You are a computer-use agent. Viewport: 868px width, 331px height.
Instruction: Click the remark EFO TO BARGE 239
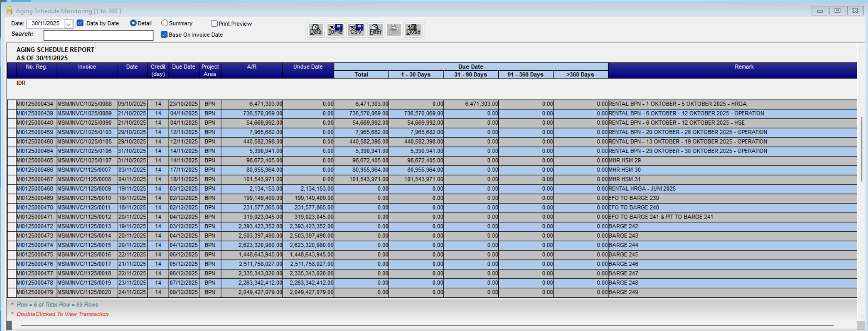(634, 198)
